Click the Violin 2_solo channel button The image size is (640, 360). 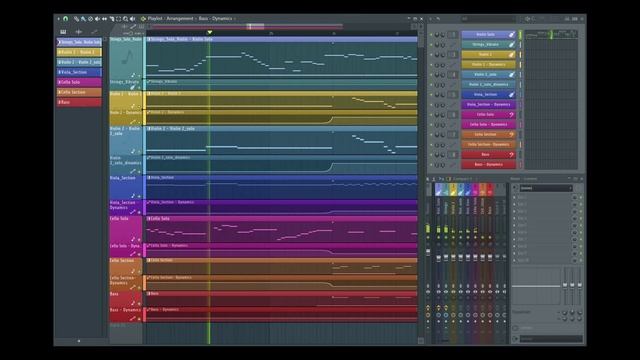click(489, 75)
